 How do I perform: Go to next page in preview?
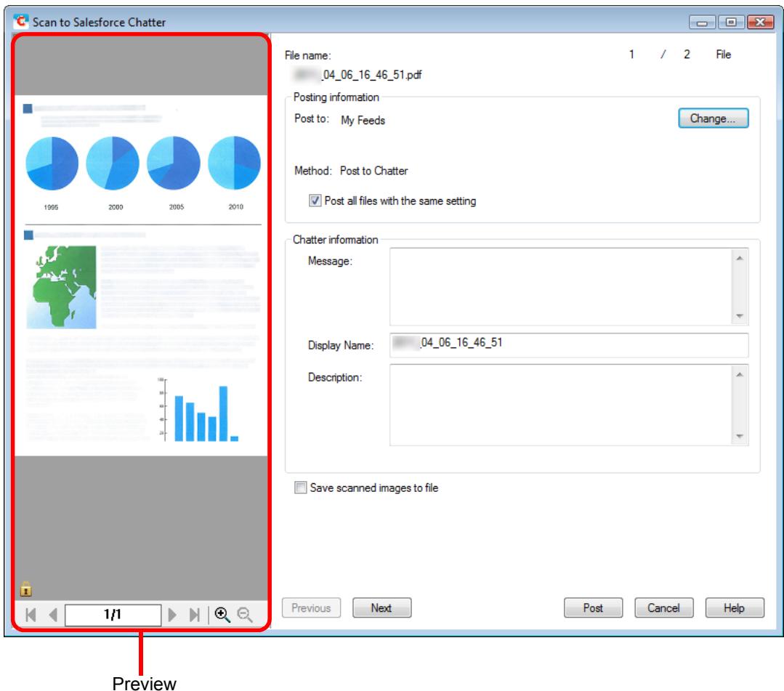(x=172, y=615)
